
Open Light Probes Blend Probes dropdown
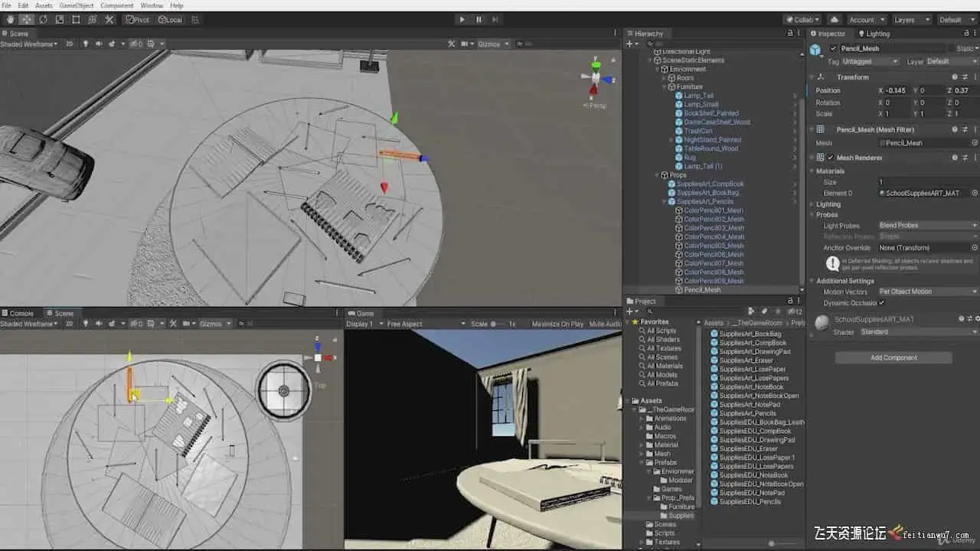928,226
